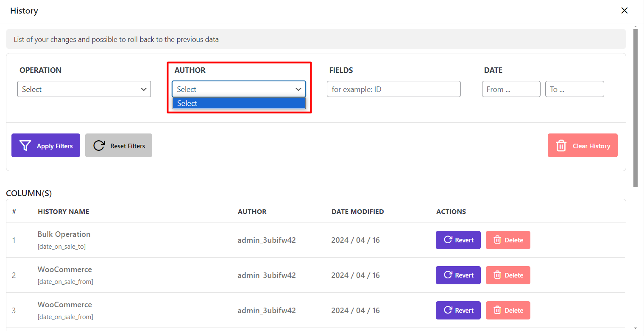Screen dimensions: 644x336
Task: Collapse the Author dropdown via its chevron
Action: point(298,89)
